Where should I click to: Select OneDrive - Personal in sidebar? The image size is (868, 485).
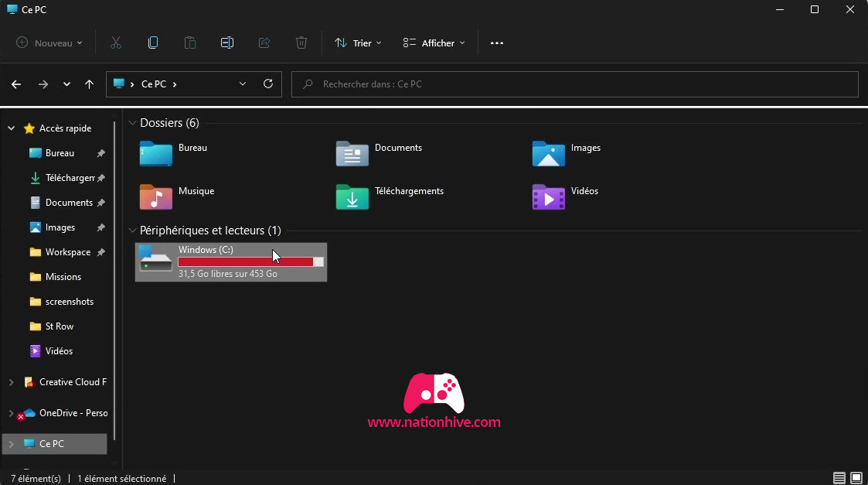coord(73,413)
